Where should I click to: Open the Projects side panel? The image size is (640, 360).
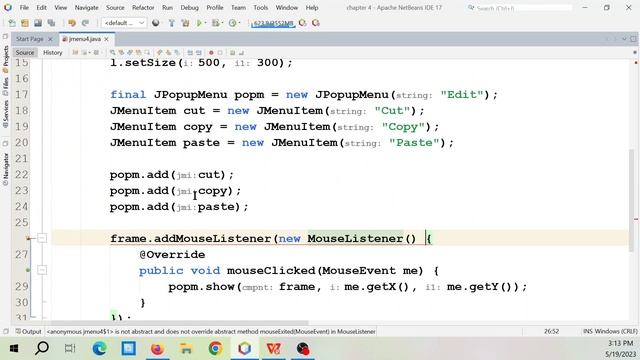click(6, 59)
